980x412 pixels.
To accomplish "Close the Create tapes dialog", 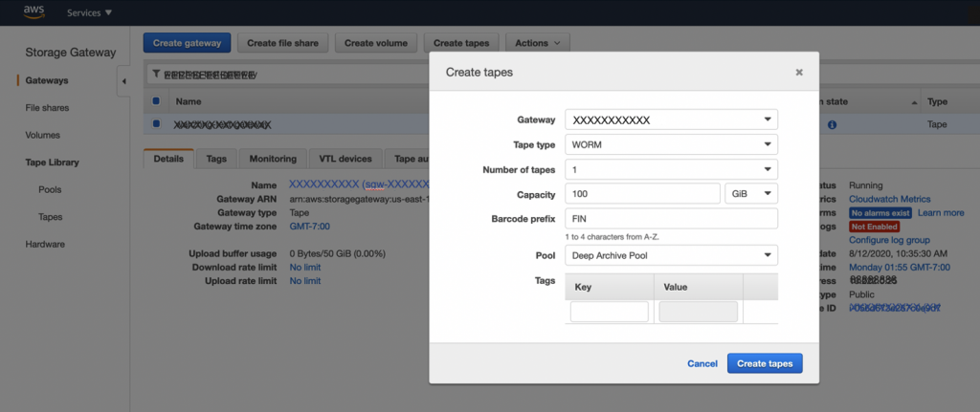I will (x=799, y=73).
